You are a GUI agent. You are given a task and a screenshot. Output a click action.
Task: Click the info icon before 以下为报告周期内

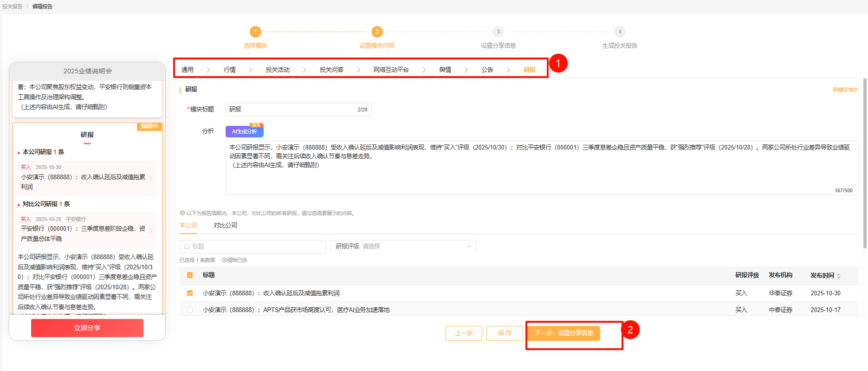(x=182, y=213)
